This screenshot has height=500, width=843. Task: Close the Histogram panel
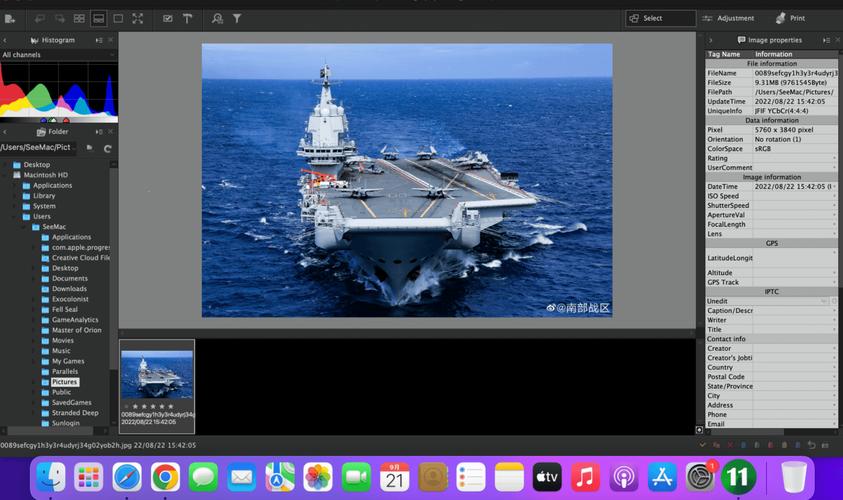point(111,40)
